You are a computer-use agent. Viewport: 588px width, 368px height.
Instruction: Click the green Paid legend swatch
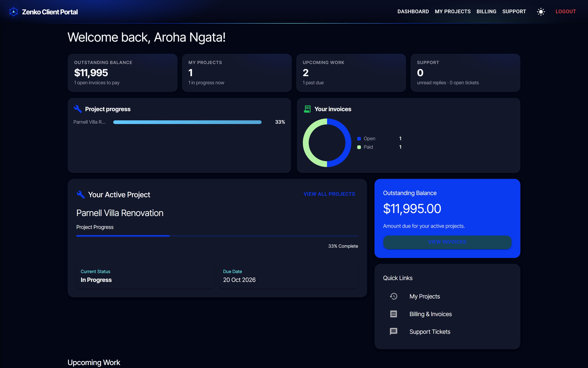click(359, 147)
